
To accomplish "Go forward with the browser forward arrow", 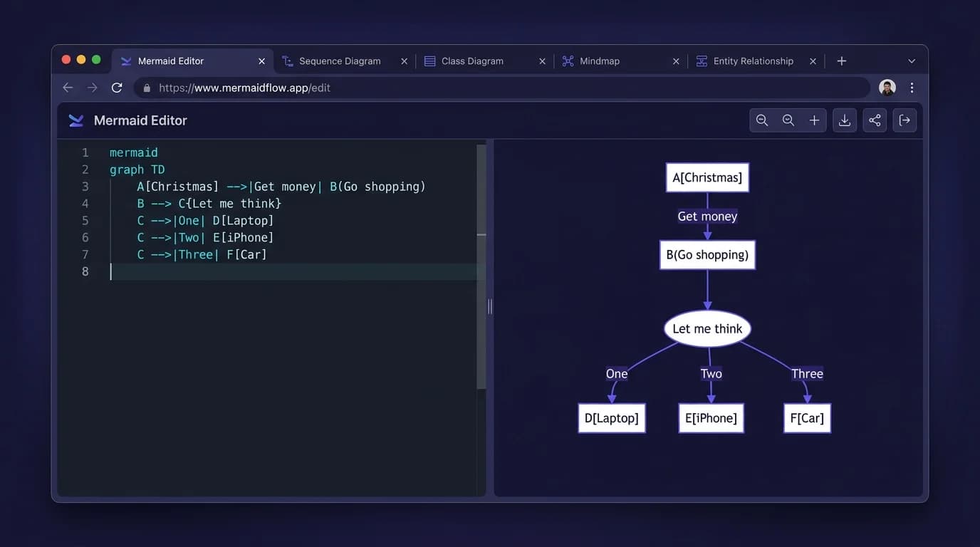I will point(93,88).
